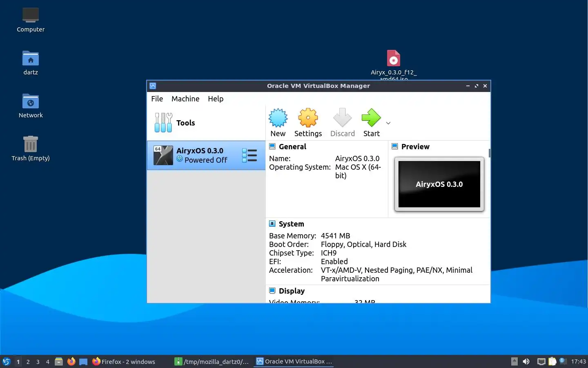Switch to Oracle VM VirtualBox taskbar task
588x368 pixels.
(294, 361)
